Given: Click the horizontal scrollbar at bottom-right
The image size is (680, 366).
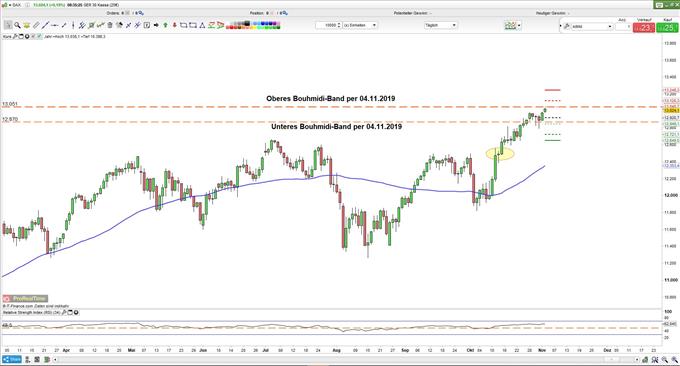Looking at the screenshot, I should [612, 359].
